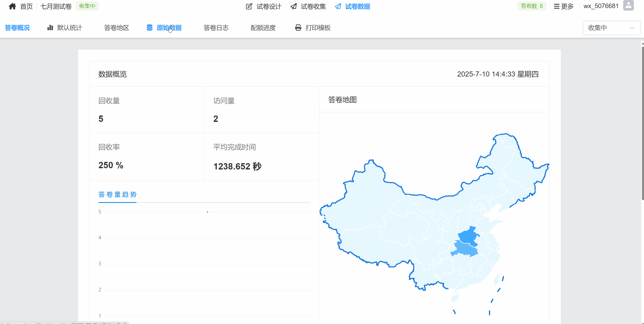Viewport: 644px width, 324px height.
Task: Click the home house icon
Action: (x=12, y=6)
